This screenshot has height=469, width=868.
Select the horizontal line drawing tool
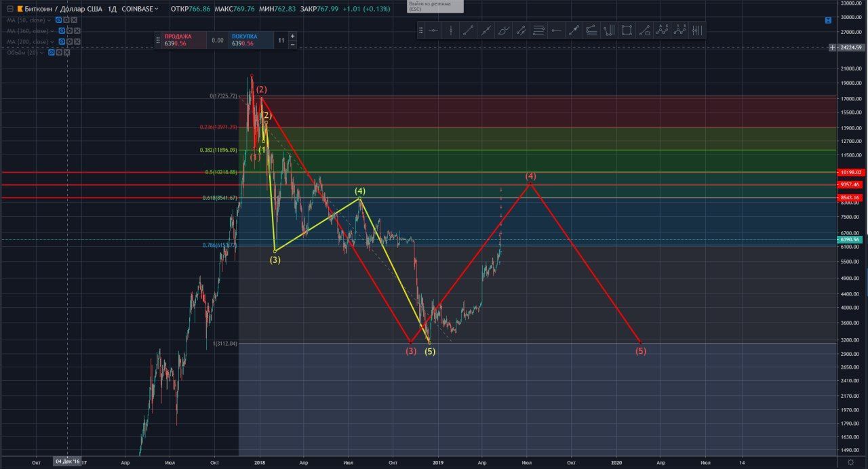click(433, 30)
